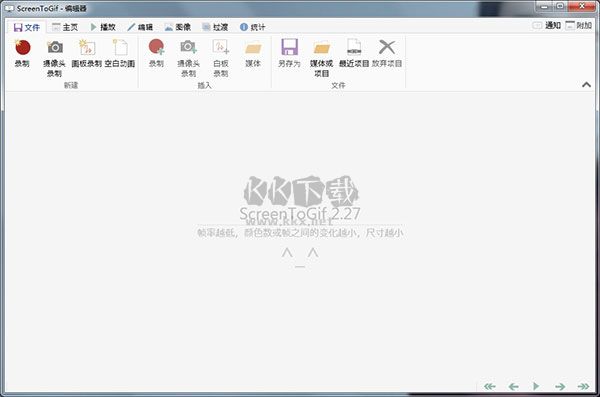Minimize the ScreenToGif editor window
Screen dimensions: 600x397
pyautogui.click(x=545, y=6)
